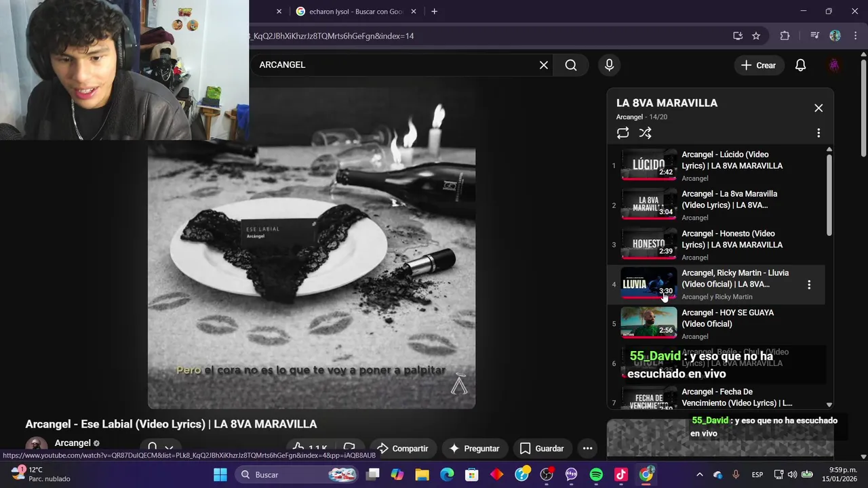Play the Lúcido video thumbnail
The image size is (868, 488).
pos(649,165)
